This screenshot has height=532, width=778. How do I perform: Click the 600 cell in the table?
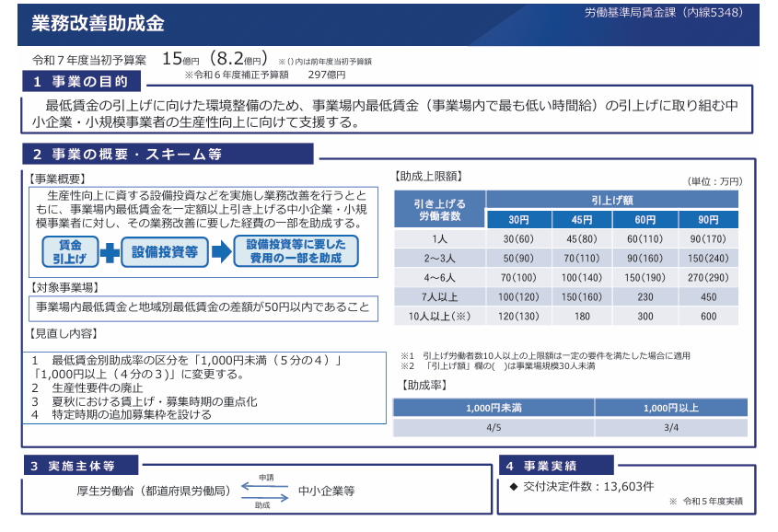tap(707, 316)
